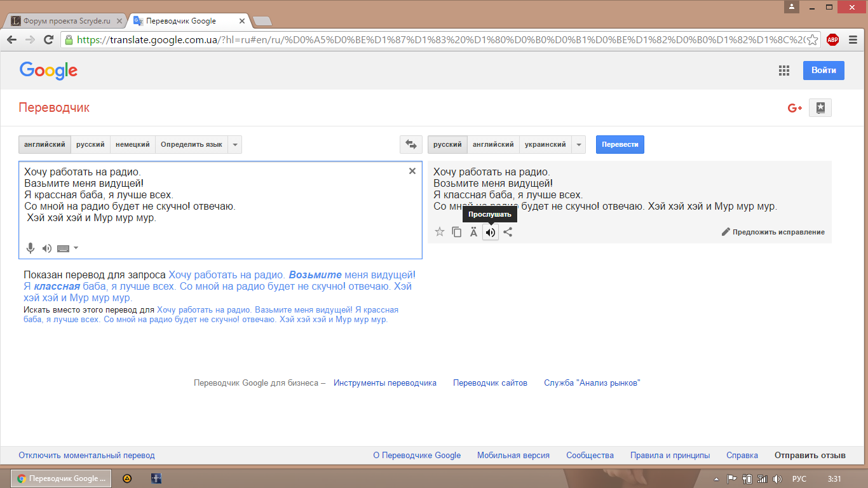Open Google apps grid icon
The image size is (868, 488).
[x=783, y=71]
